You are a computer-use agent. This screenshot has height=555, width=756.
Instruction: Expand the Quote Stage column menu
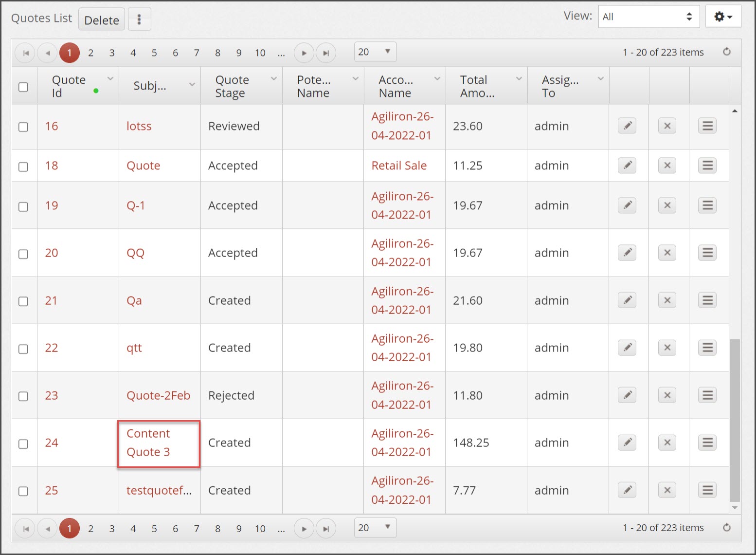[x=274, y=79]
